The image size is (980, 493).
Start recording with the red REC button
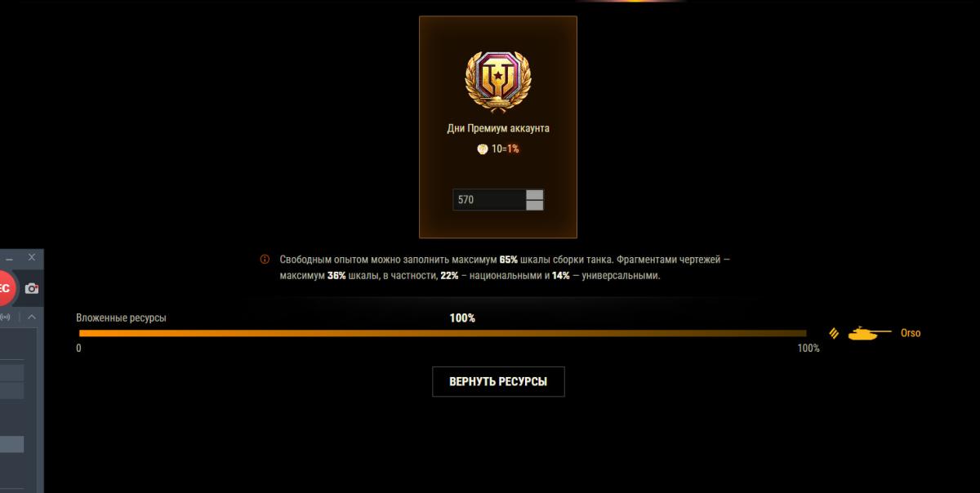point(4,288)
